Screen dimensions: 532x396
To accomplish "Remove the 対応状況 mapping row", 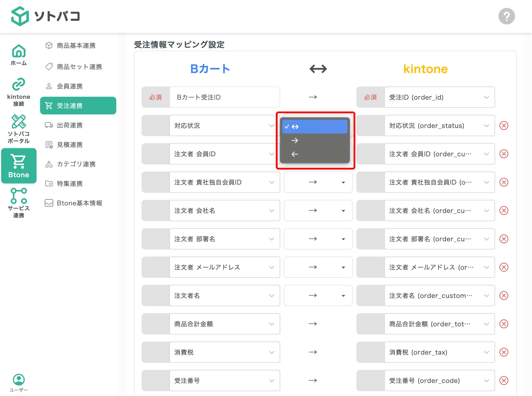I will (504, 126).
